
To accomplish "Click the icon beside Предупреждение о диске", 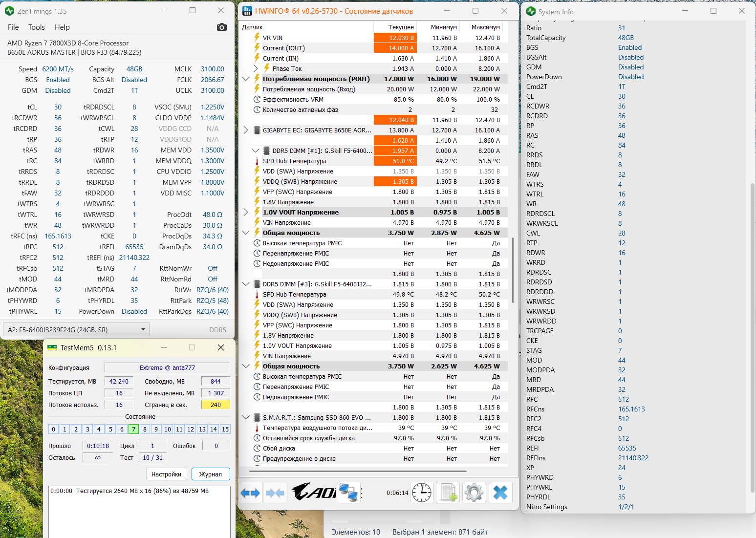I will point(257,458).
